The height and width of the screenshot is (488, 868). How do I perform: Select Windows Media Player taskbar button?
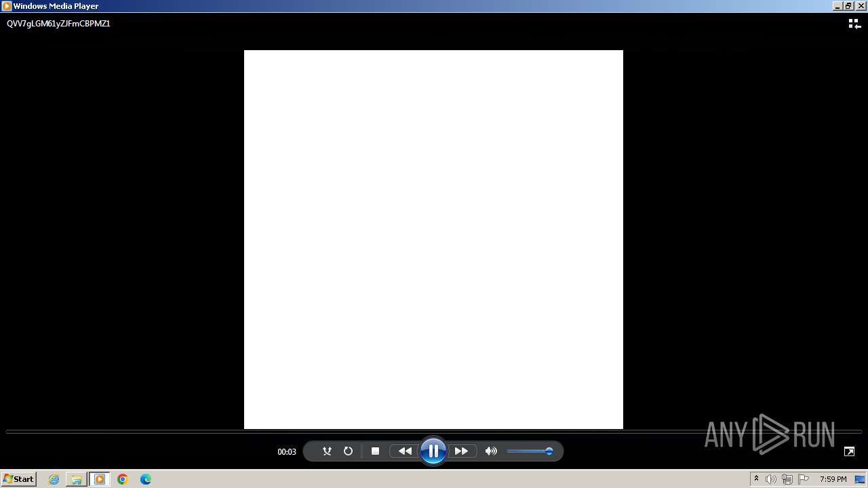point(100,479)
